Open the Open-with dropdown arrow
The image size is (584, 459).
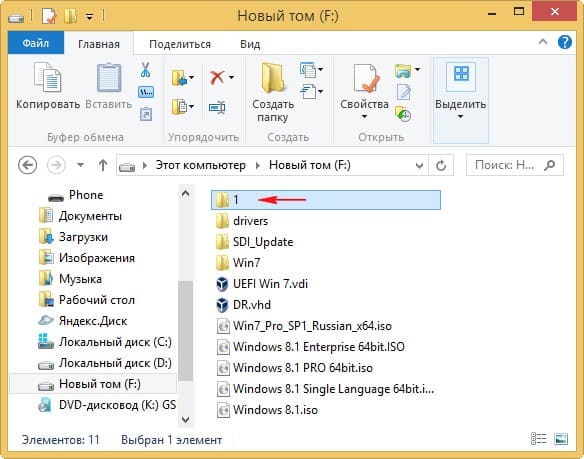click(x=418, y=69)
